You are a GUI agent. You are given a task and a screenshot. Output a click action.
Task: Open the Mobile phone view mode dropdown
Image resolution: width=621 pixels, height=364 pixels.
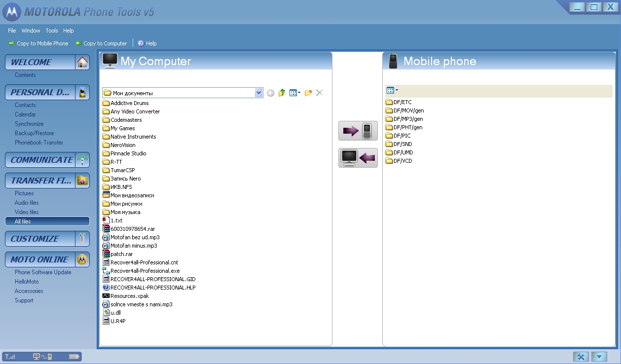[393, 90]
